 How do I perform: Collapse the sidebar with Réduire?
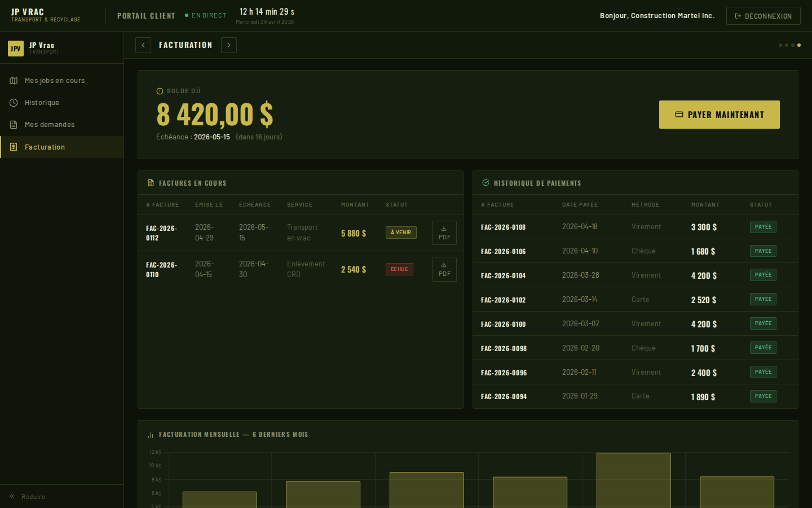coord(28,497)
